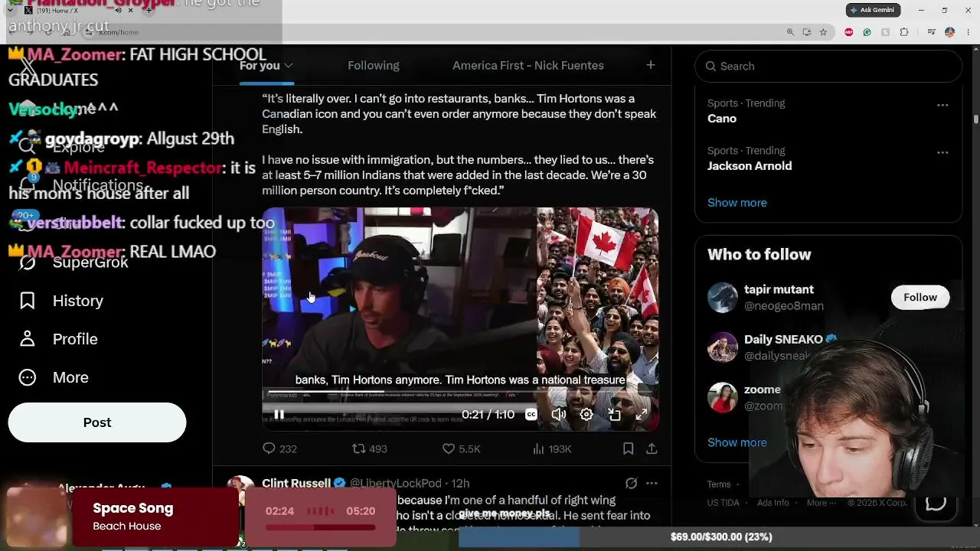Viewport: 980px width, 551px height.
Task: Repost the post with 493 reposts
Action: (369, 448)
